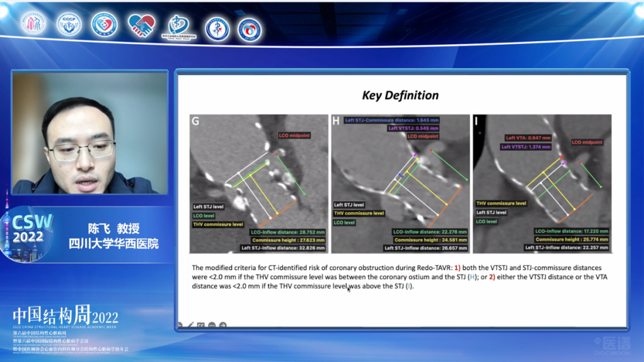Screen dimensions: 644x362
Task: Click the CCCP logo in header
Action: coord(69,24)
